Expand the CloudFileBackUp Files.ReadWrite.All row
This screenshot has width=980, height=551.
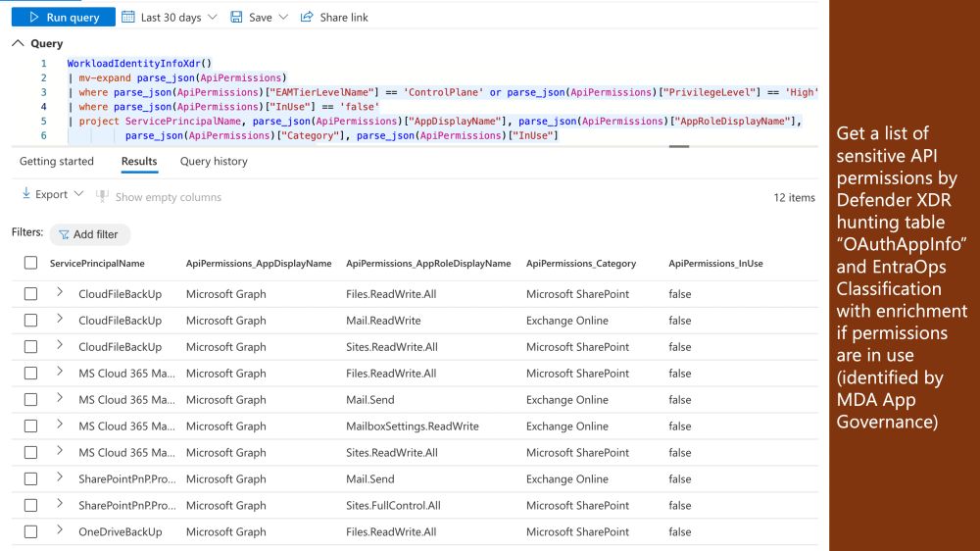tap(60, 292)
